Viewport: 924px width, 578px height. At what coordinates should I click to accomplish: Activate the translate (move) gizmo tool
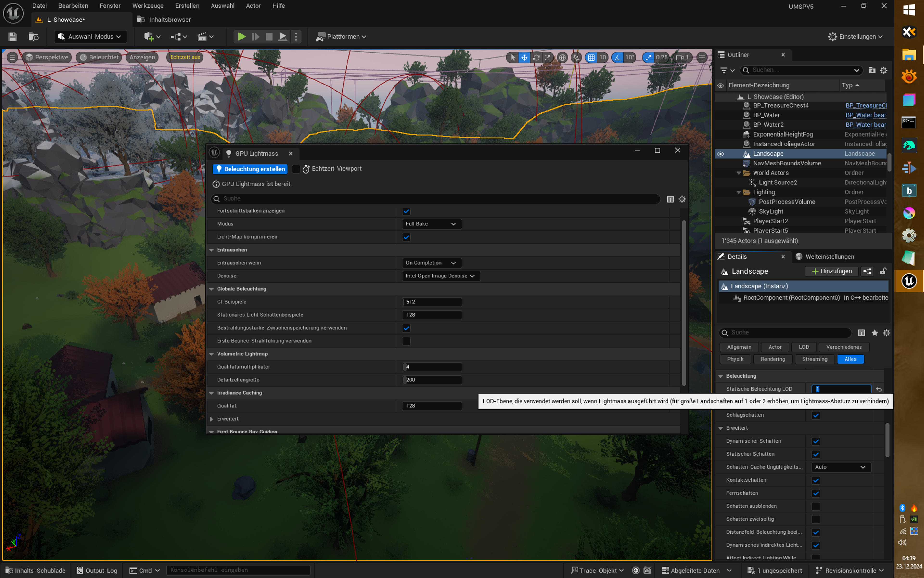(x=524, y=57)
